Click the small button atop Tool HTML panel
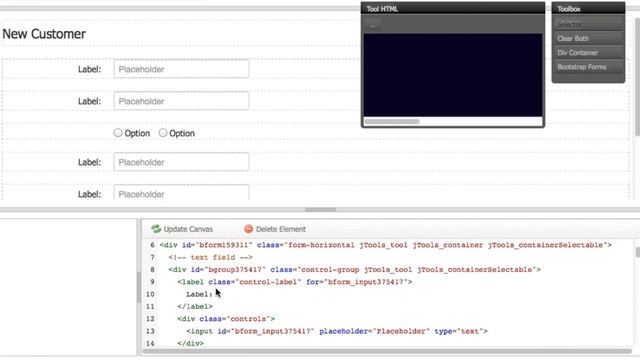This screenshot has width=640, height=360. tap(372, 25)
